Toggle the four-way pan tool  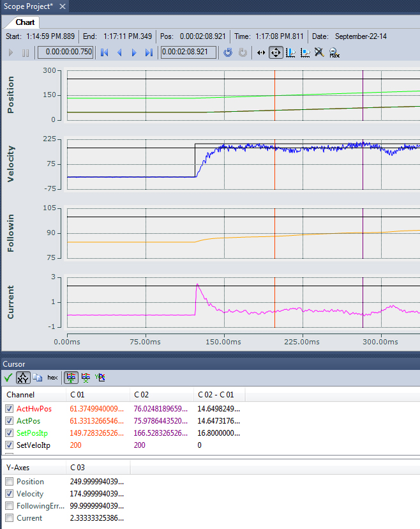(276, 52)
